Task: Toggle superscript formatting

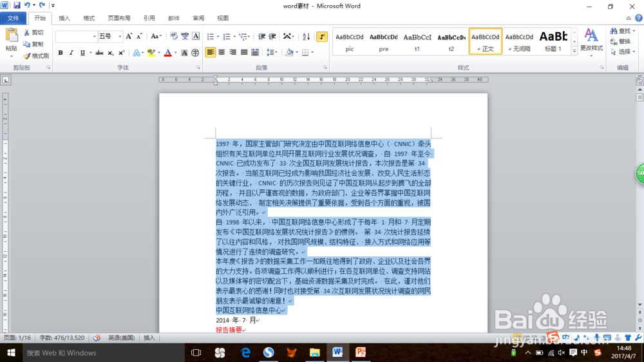Action: [x=121, y=53]
